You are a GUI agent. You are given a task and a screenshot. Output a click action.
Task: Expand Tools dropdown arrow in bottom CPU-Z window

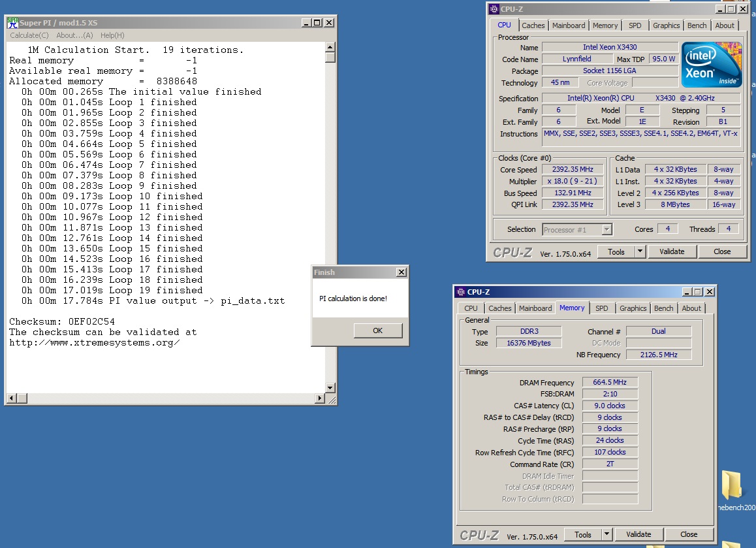point(606,534)
